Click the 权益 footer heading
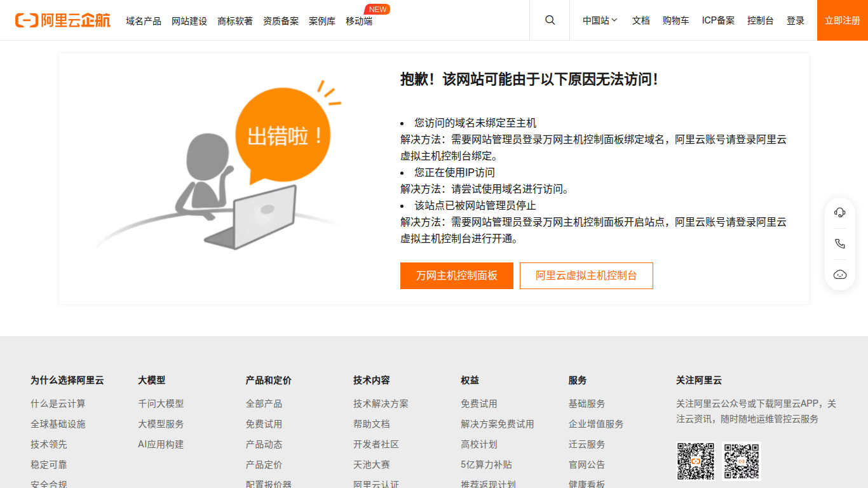The width and height of the screenshot is (868, 488). pos(470,380)
